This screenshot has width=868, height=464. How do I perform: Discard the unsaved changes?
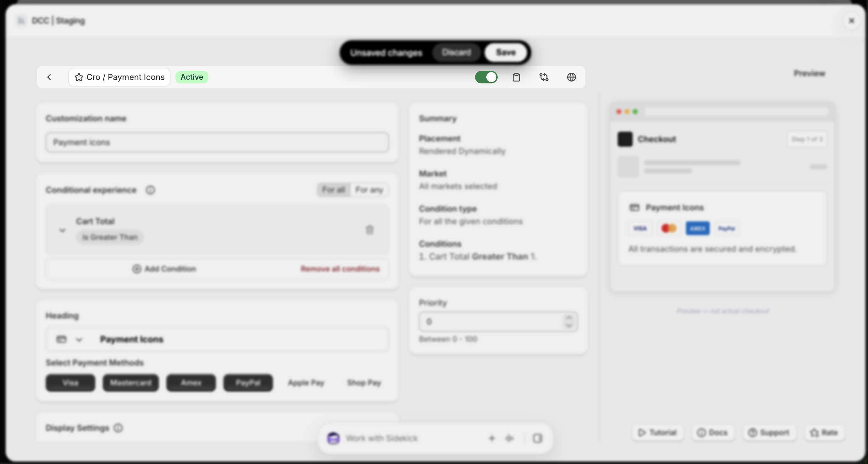tap(456, 53)
